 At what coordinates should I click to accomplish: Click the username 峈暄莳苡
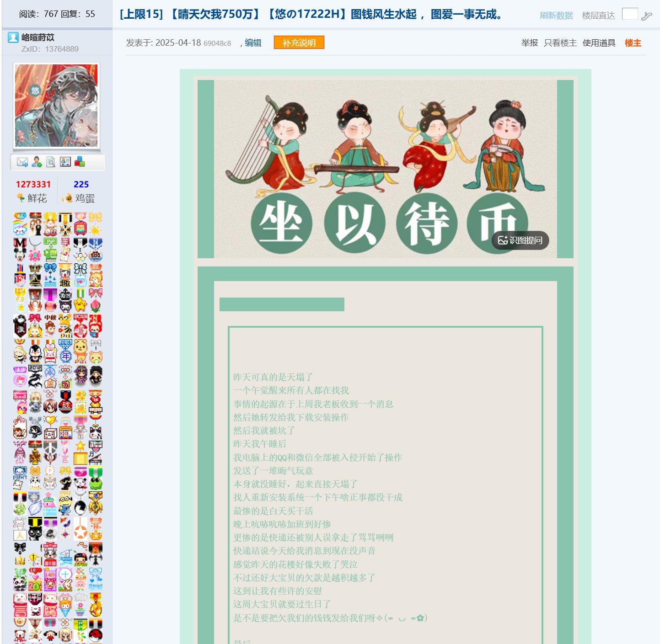(38, 37)
